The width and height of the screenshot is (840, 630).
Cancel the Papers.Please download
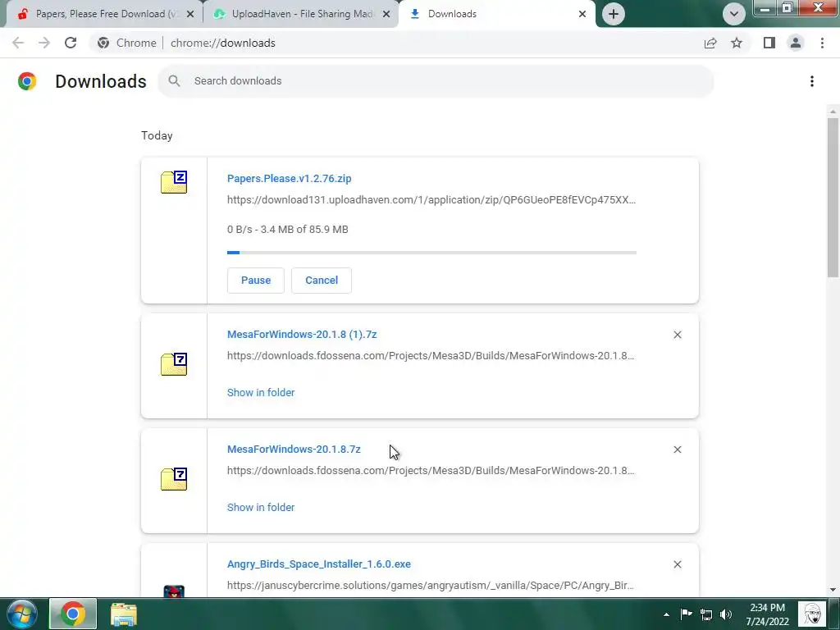tap(322, 281)
